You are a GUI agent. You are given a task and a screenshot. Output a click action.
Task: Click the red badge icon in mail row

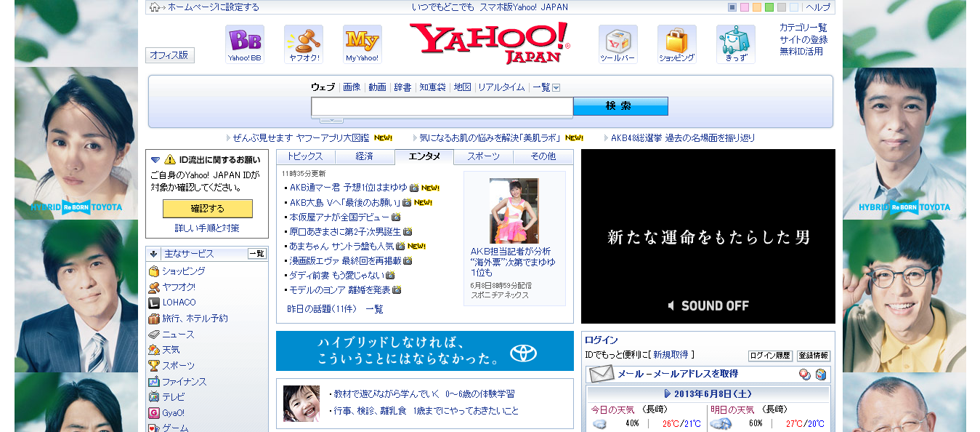(805, 375)
